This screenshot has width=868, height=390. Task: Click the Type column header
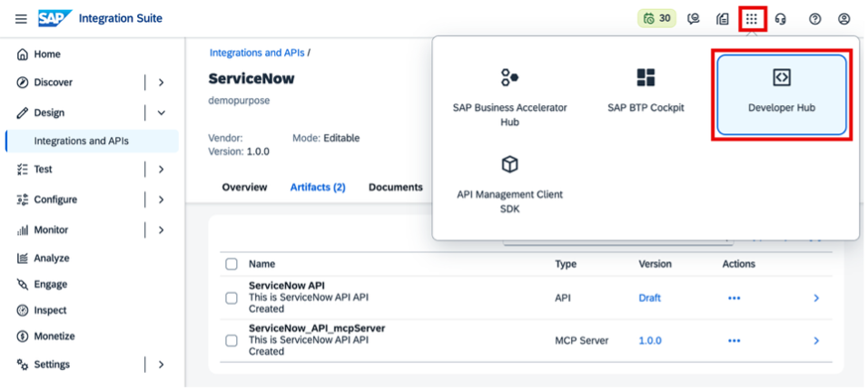pos(566,265)
